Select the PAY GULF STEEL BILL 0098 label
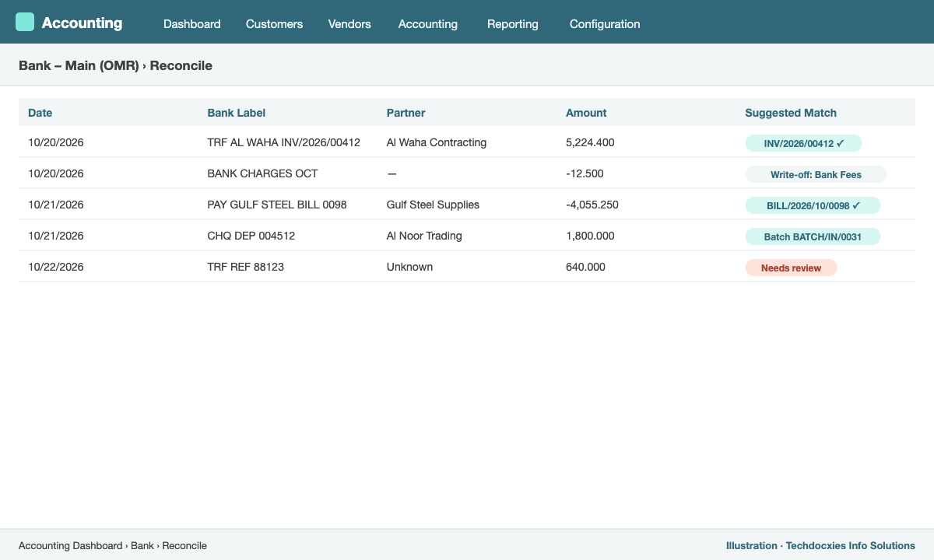Viewport: 934px width, 560px height. [277, 205]
